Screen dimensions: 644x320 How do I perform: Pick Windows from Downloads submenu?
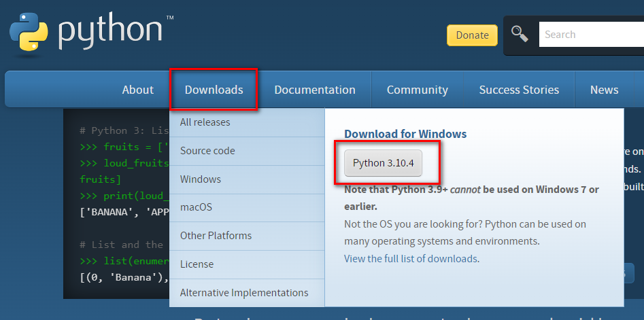tap(200, 179)
